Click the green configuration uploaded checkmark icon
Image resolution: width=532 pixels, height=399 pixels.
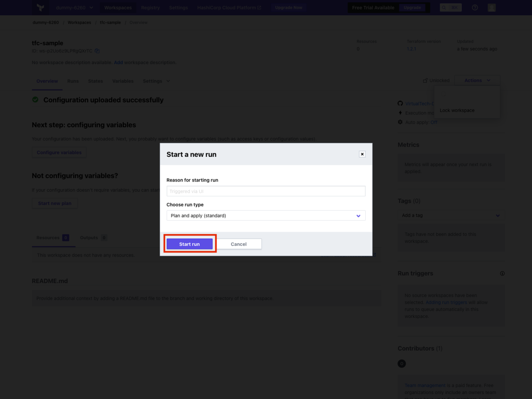[35, 100]
